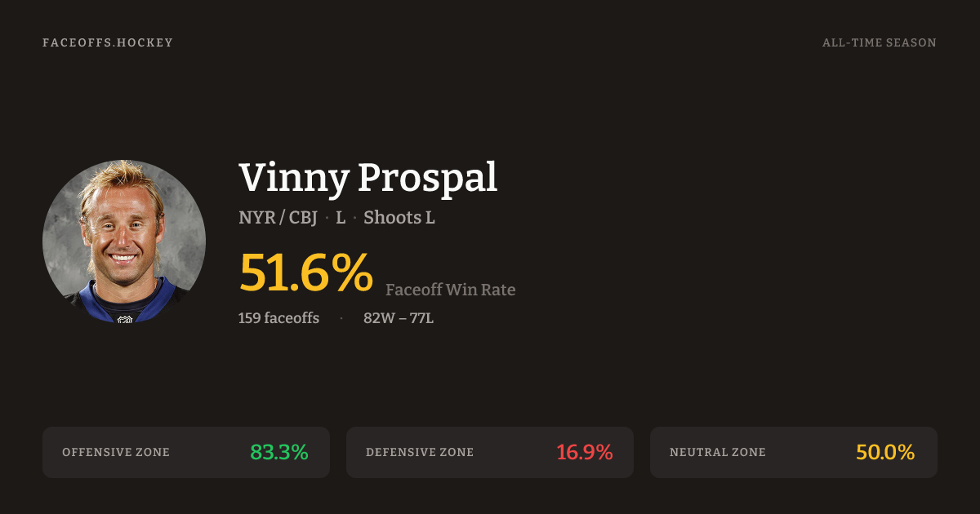Click the yellow 50.0% neutral value
980x514 pixels.
point(884,452)
